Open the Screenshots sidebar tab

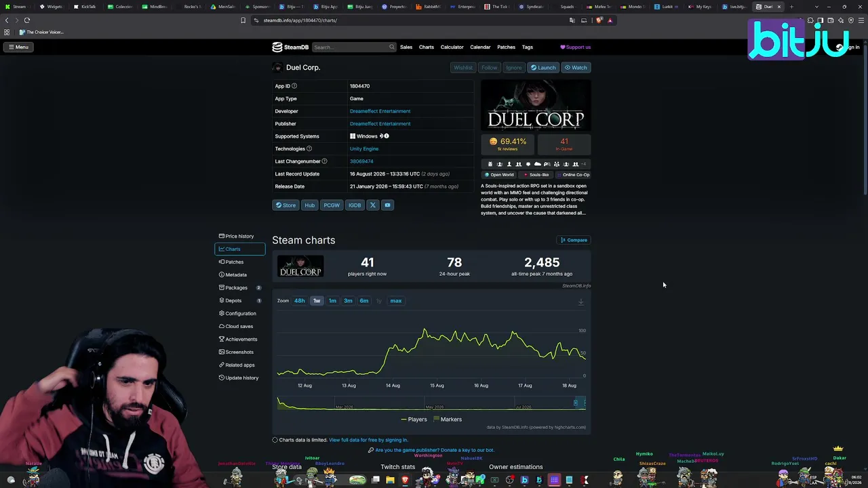[239, 352]
